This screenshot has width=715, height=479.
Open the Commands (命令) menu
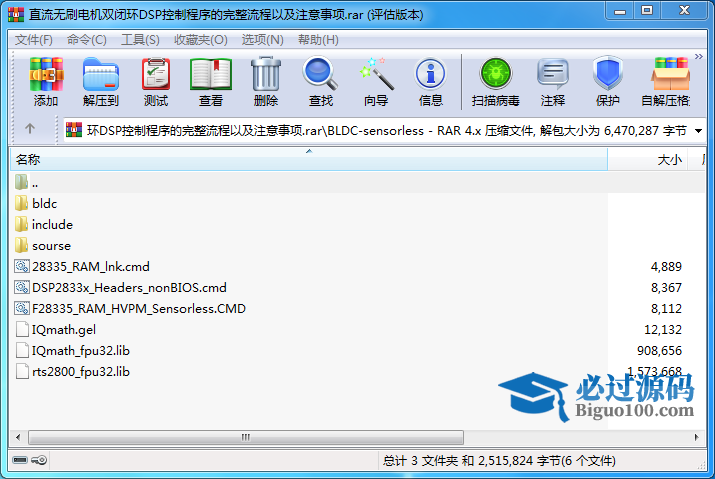pyautogui.click(x=87, y=40)
